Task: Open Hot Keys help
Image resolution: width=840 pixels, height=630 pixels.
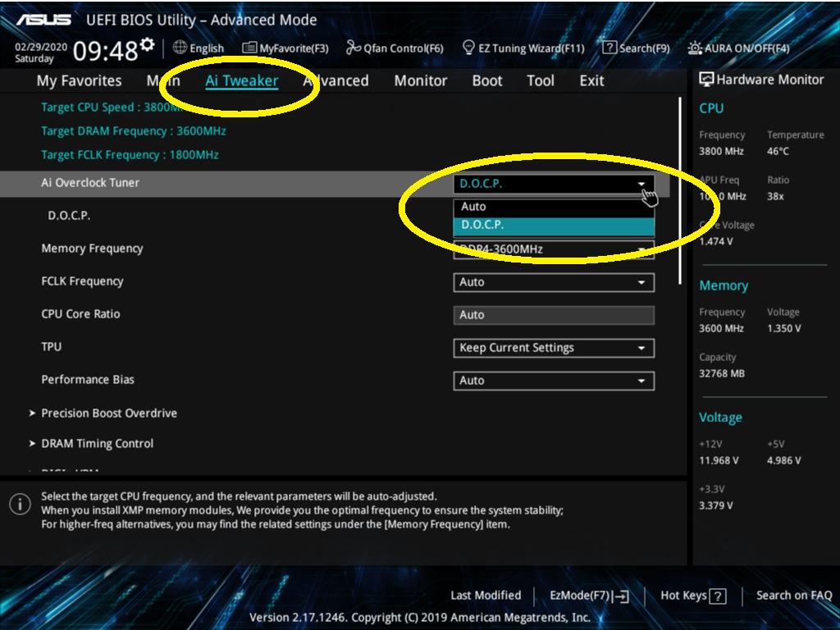Action: 693,596
